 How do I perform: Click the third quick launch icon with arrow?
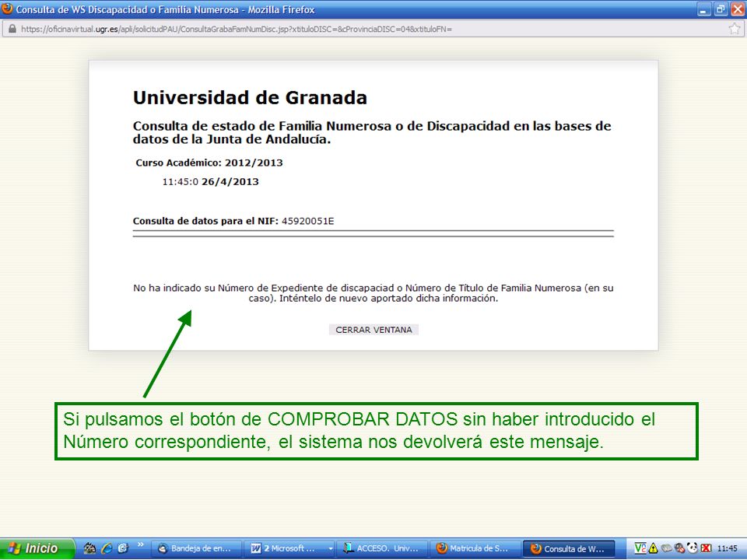(123, 548)
